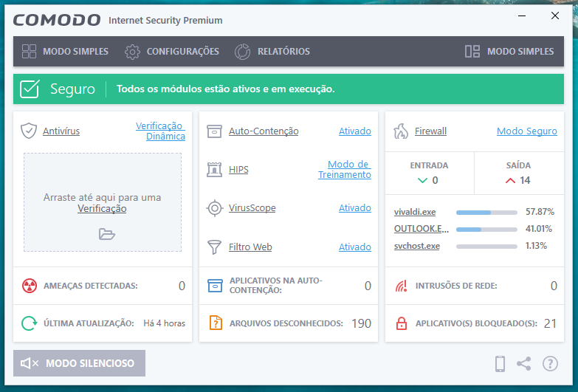
Task: Open HIPS Modo de Treinamento mode dropdown
Action: [345, 169]
